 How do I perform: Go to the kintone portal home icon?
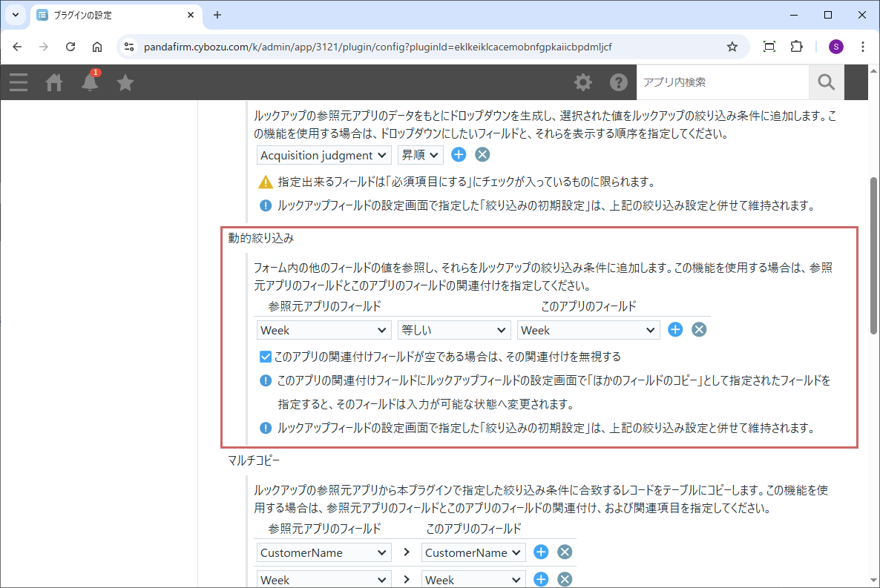click(x=54, y=82)
